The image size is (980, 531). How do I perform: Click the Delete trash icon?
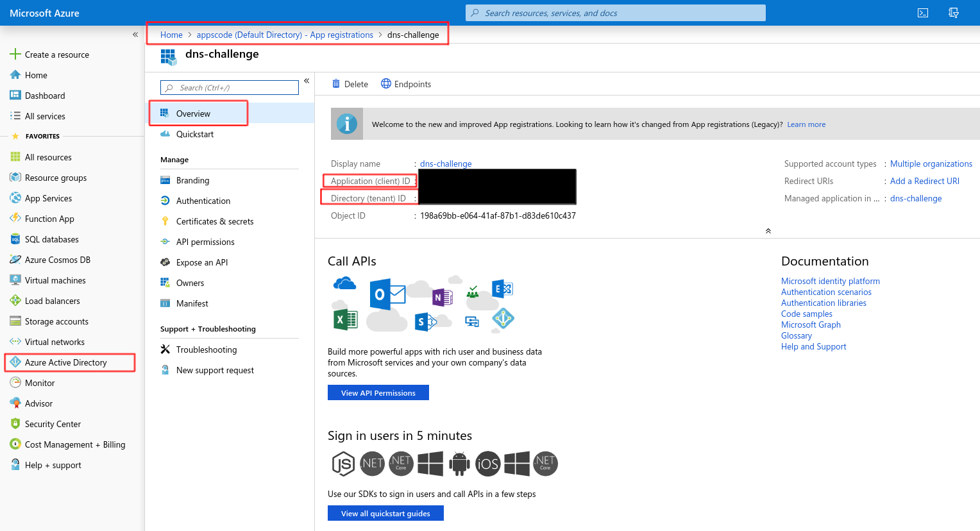pos(336,84)
